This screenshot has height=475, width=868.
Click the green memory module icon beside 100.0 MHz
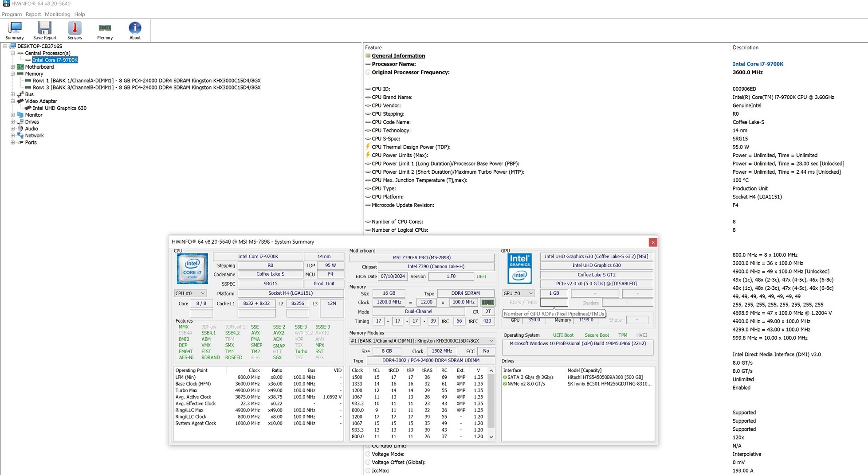click(487, 302)
